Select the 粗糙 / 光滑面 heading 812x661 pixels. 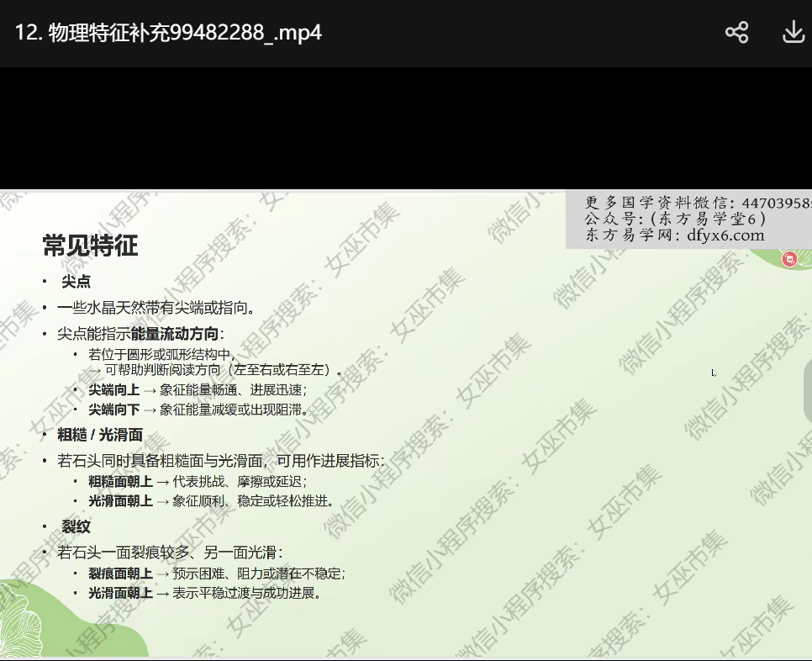click(x=100, y=435)
